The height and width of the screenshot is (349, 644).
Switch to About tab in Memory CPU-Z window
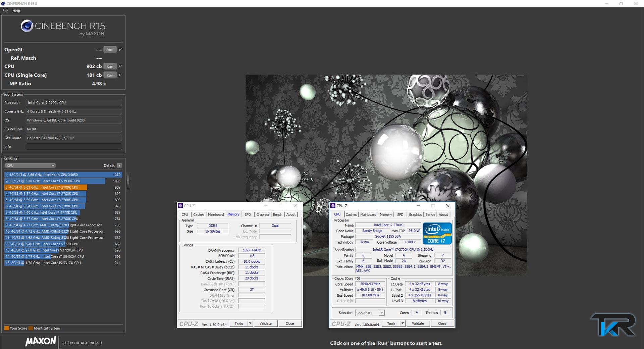pos(291,214)
